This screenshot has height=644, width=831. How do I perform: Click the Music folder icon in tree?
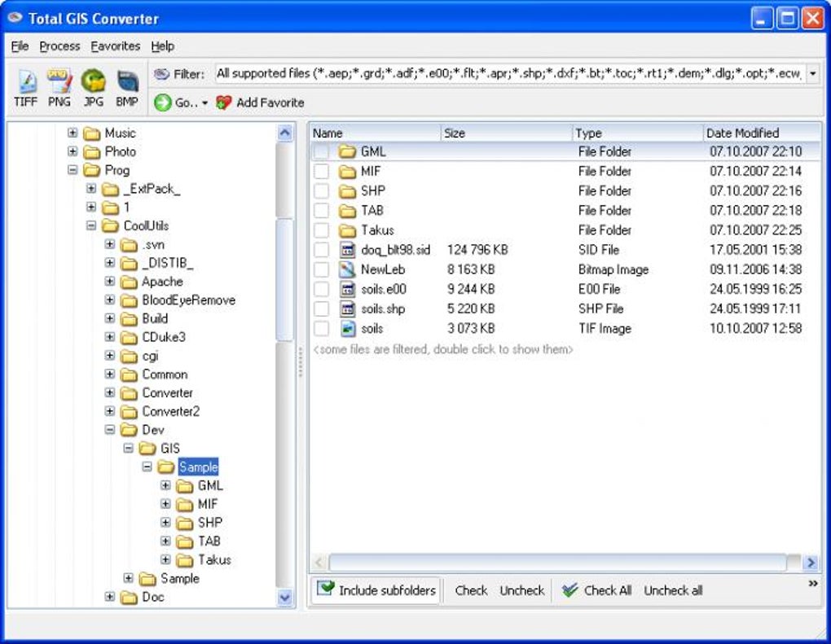tap(92, 134)
